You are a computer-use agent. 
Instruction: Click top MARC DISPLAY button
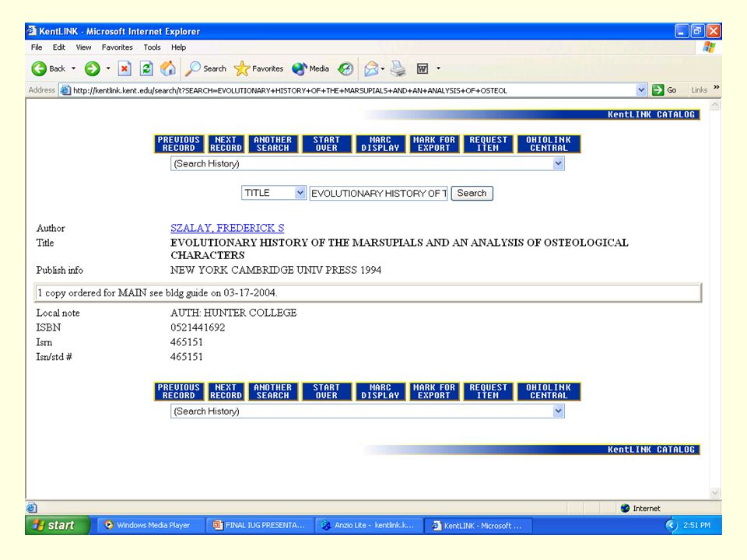coord(381,144)
